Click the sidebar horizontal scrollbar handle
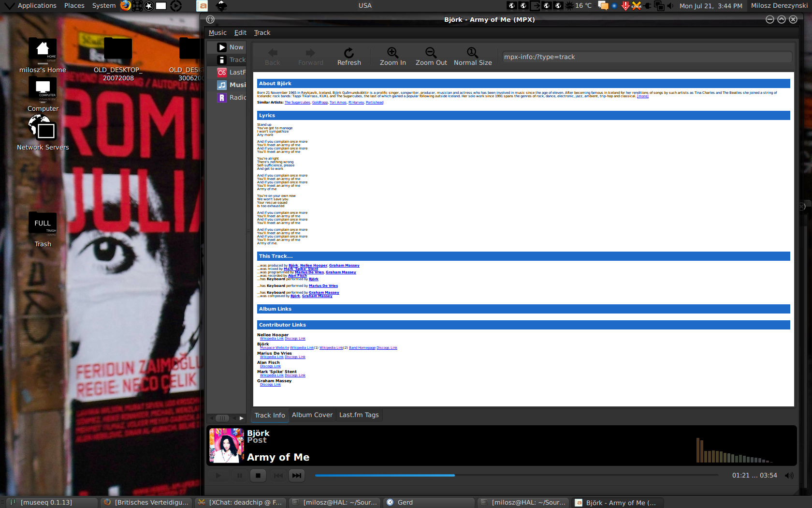The image size is (812, 508). pos(222,418)
